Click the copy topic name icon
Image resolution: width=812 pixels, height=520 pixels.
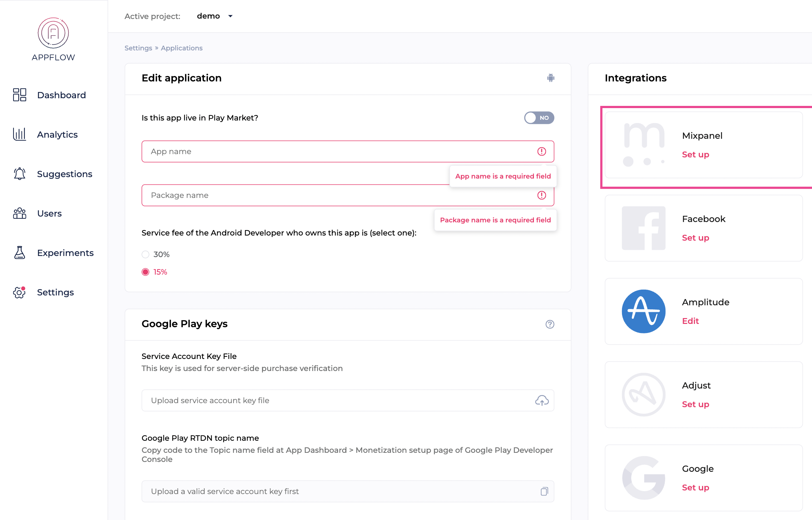point(544,492)
